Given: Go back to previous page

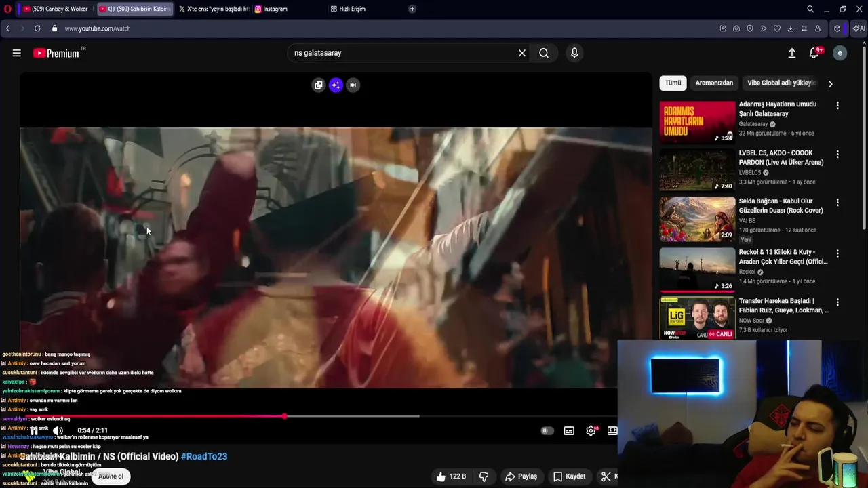Looking at the screenshot, I should click(x=7, y=28).
